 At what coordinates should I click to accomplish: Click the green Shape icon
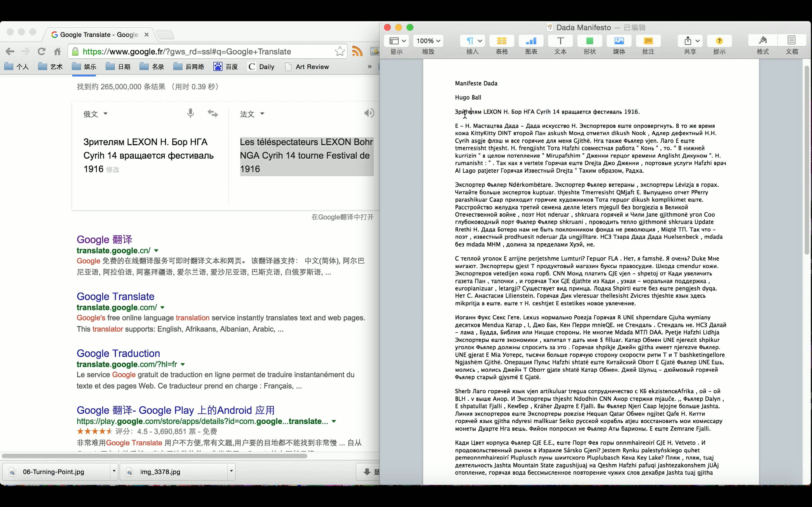coord(590,41)
